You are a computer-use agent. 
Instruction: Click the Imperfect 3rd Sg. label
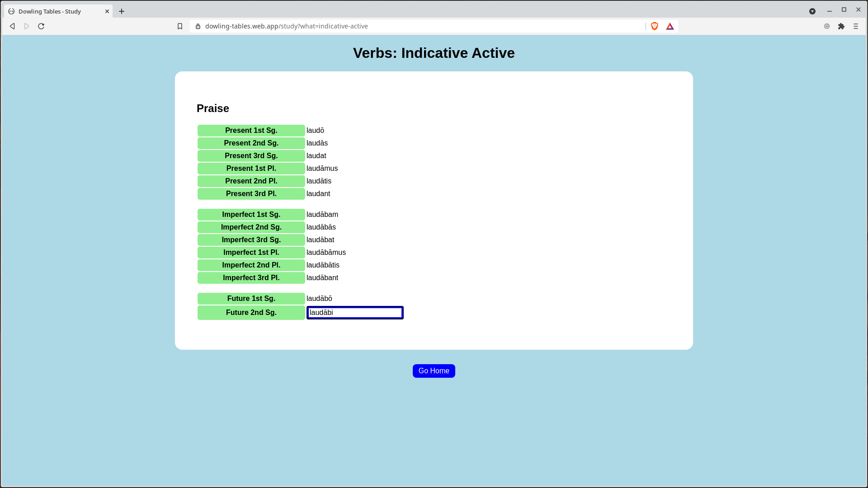[251, 240]
